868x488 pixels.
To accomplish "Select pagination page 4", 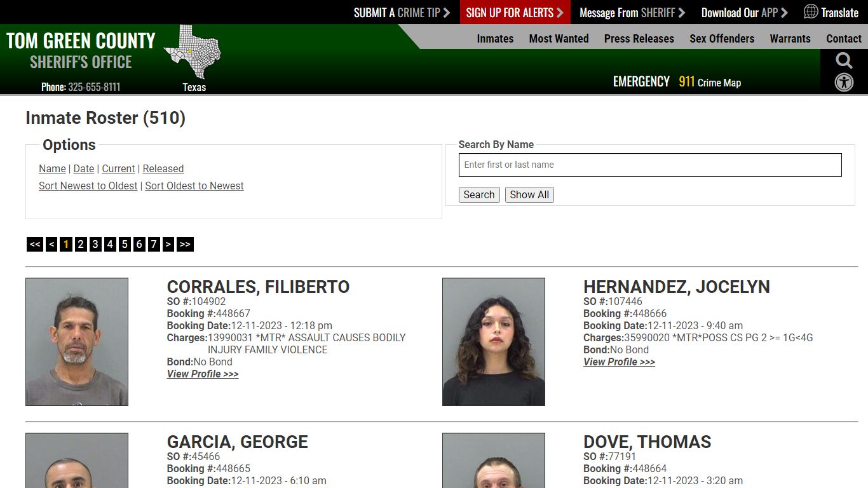I will (110, 244).
